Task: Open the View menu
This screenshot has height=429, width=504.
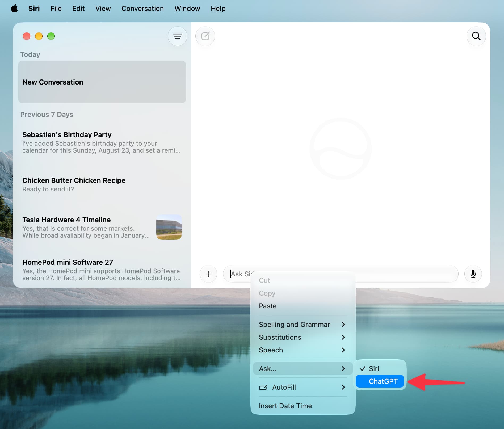Action: 103,9
